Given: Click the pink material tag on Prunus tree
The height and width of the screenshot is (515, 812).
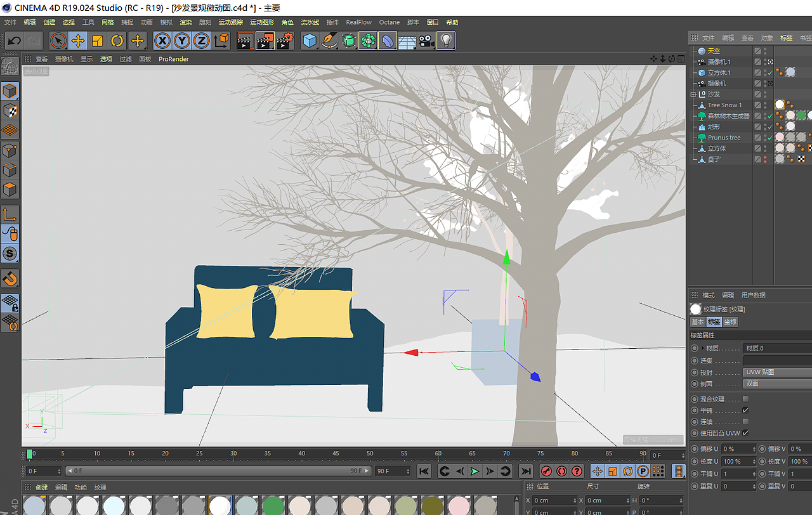Looking at the screenshot, I should click(x=780, y=137).
